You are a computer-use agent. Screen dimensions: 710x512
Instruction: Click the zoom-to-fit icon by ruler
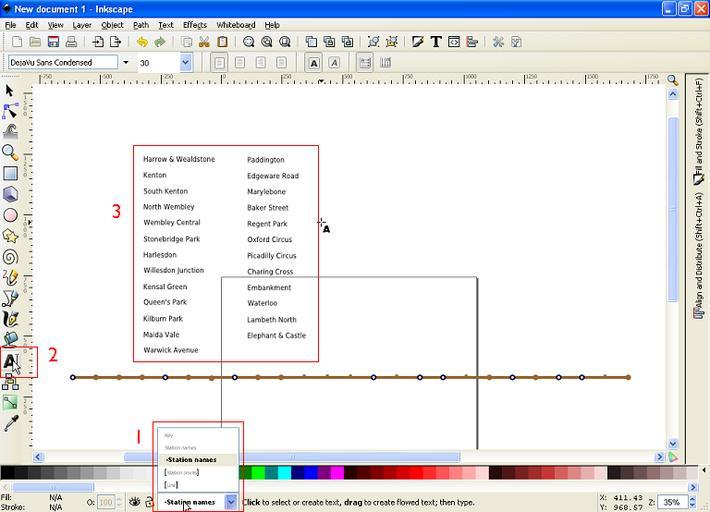673,80
